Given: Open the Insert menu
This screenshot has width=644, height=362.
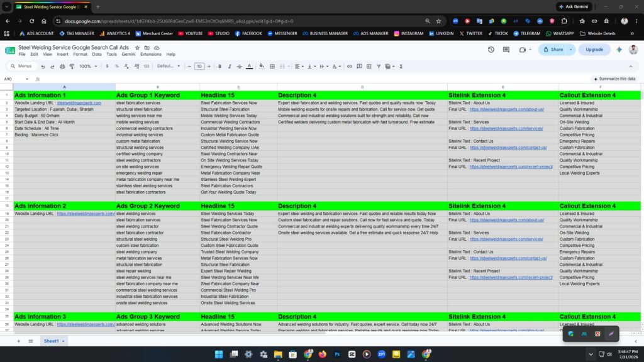Looking at the screenshot, I should pyautogui.click(x=62, y=54).
